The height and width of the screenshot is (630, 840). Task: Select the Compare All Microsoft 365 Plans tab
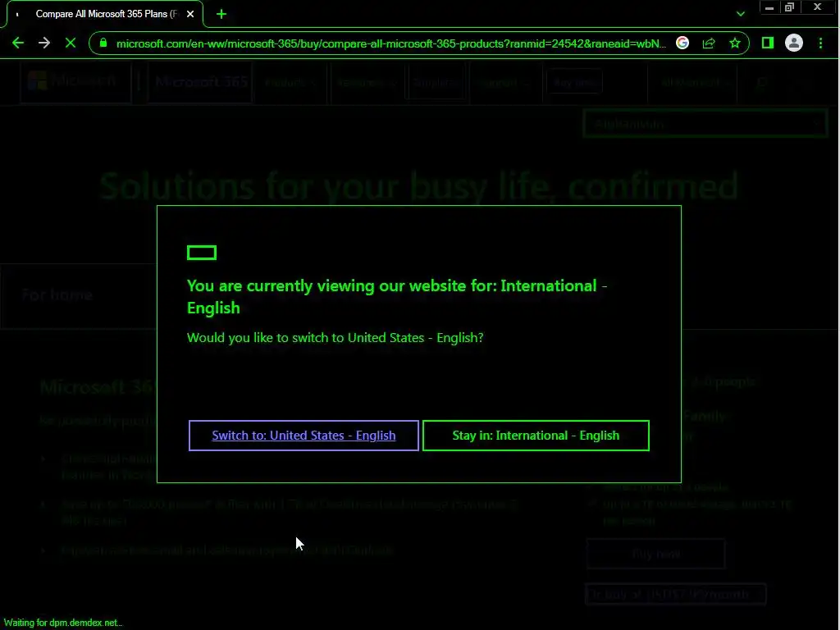[x=105, y=14]
